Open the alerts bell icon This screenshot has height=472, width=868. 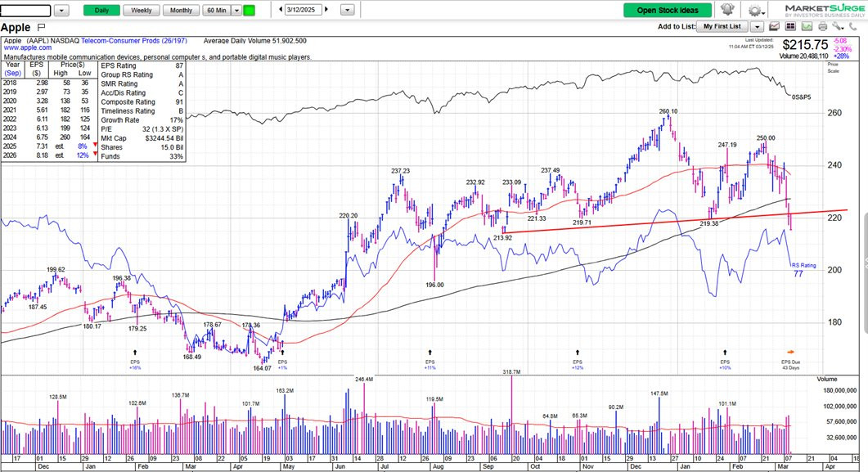727,9
